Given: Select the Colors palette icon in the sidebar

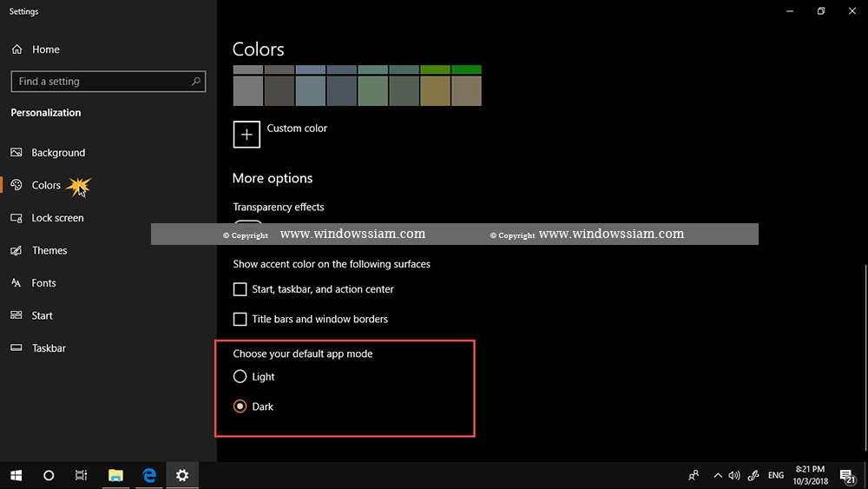Looking at the screenshot, I should tap(16, 185).
